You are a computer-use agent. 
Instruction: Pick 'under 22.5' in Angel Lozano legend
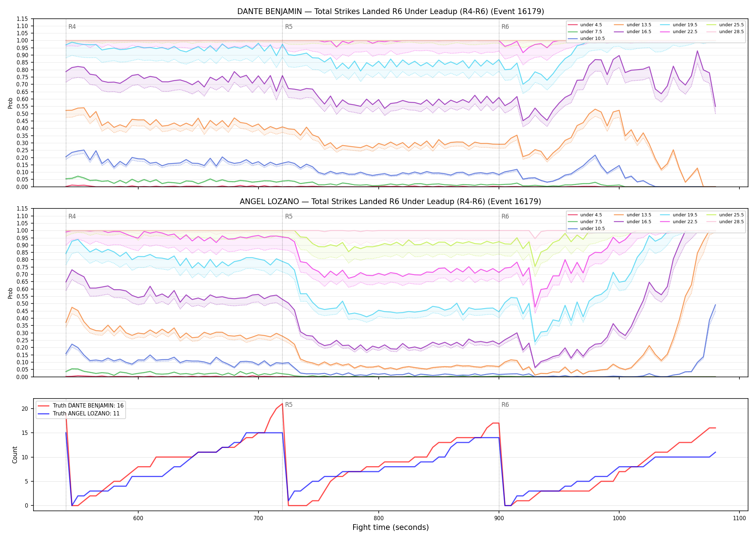click(679, 222)
